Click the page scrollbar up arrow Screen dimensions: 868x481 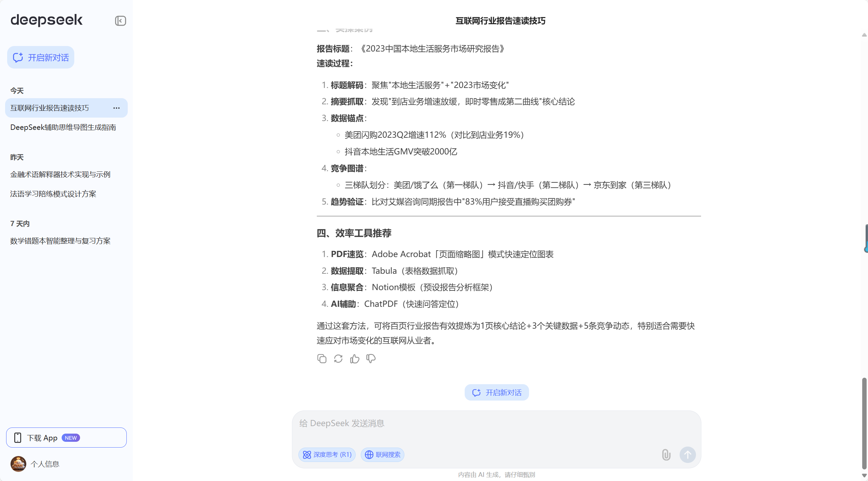point(864,35)
